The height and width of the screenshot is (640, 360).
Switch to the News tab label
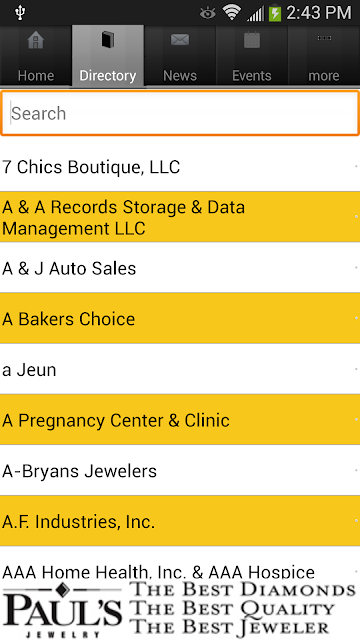click(180, 76)
